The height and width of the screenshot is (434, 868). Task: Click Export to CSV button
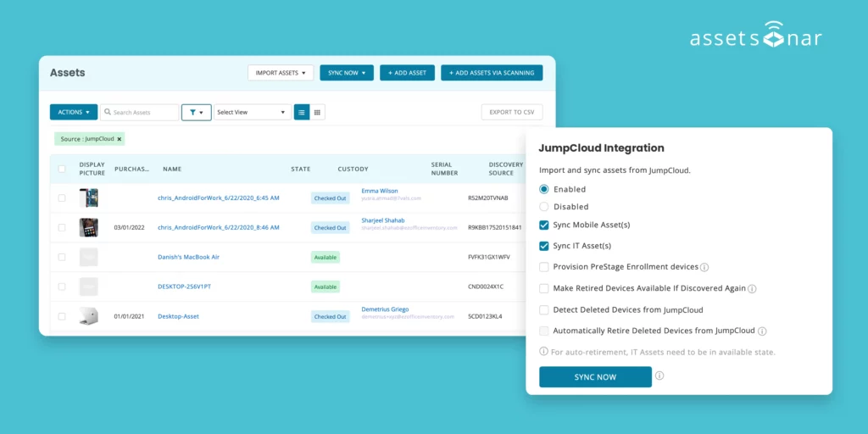[511, 112]
